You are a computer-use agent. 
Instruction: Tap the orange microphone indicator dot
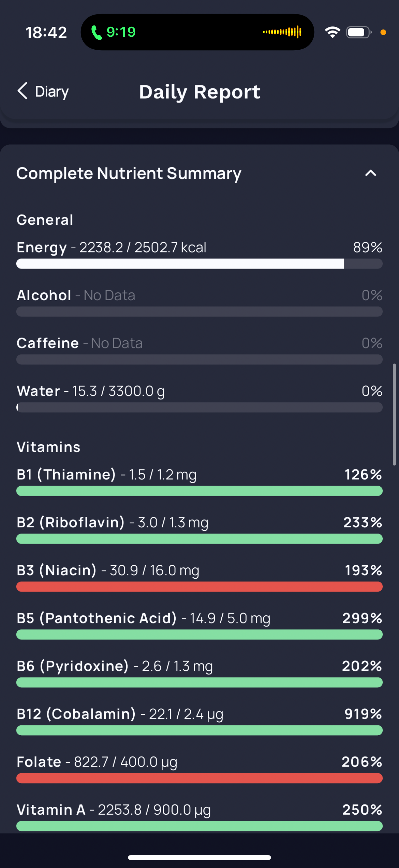[x=383, y=32]
